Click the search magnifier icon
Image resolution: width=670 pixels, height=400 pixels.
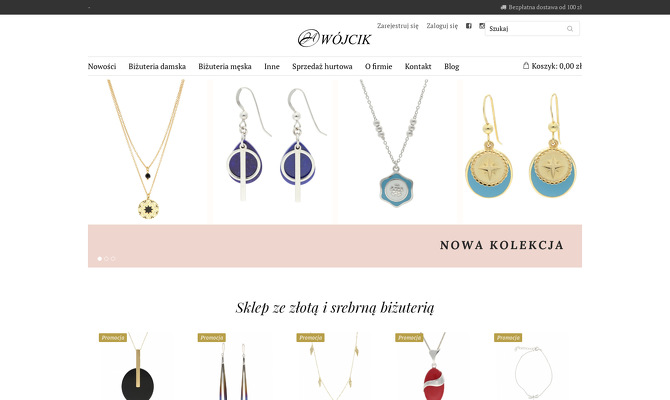point(570,29)
